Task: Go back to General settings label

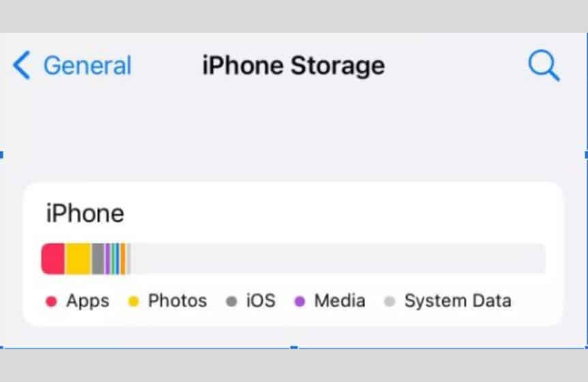Action: pyautogui.click(x=87, y=66)
